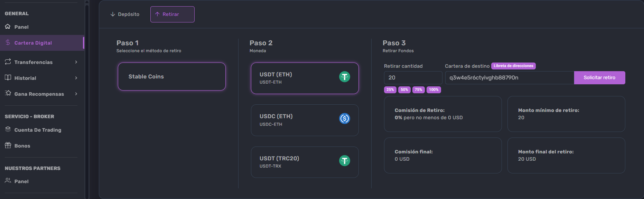This screenshot has height=199, width=644.
Task: Switch to the Depósito tab
Action: coord(125,14)
